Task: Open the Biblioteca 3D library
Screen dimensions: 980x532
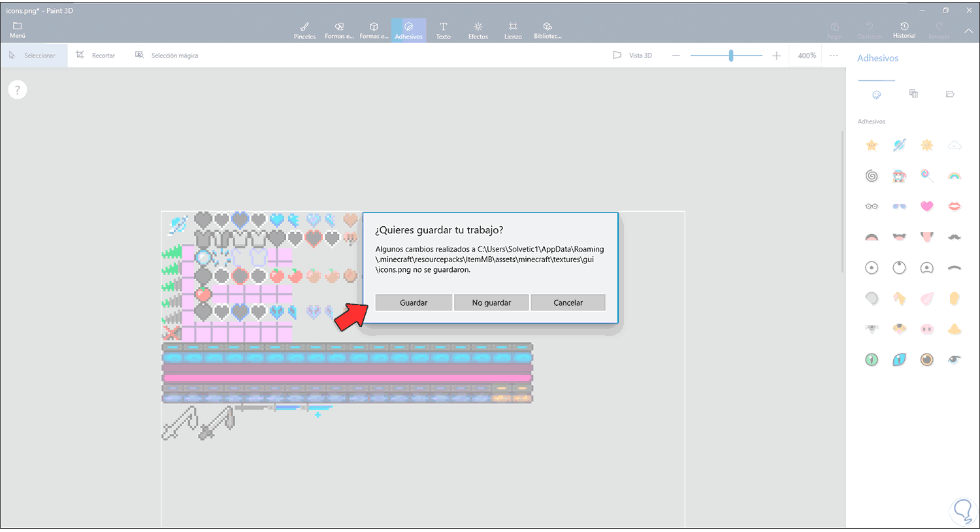Action: pos(547,30)
